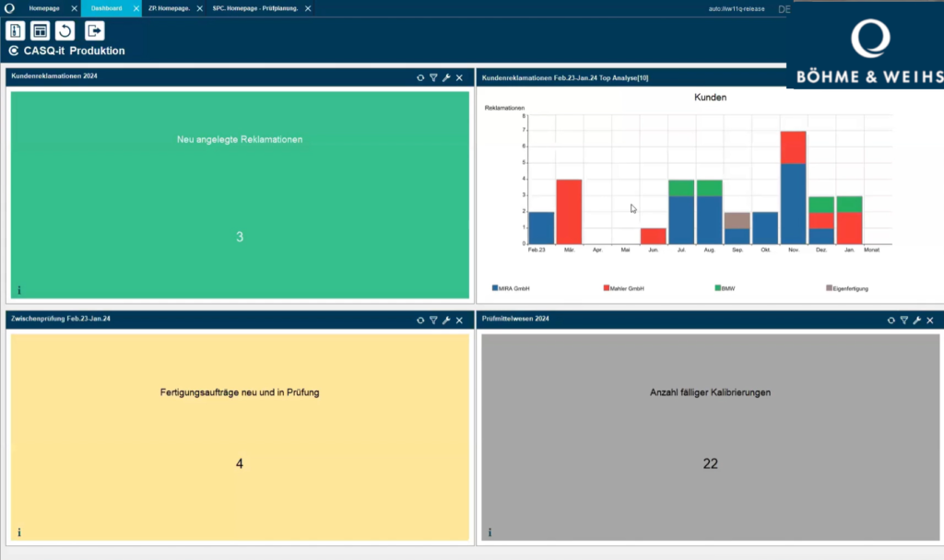Click the circular reload icon in top toolbar
This screenshot has width=944, height=560.
point(65,31)
